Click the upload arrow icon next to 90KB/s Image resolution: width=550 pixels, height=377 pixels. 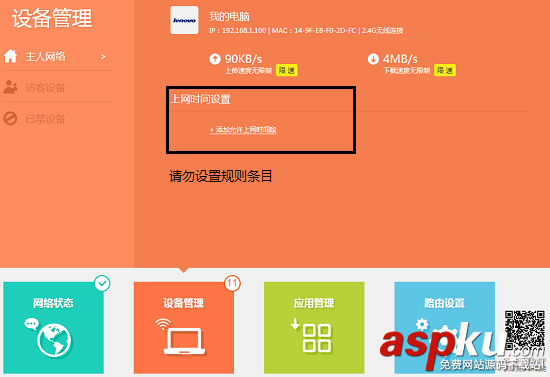(x=215, y=59)
